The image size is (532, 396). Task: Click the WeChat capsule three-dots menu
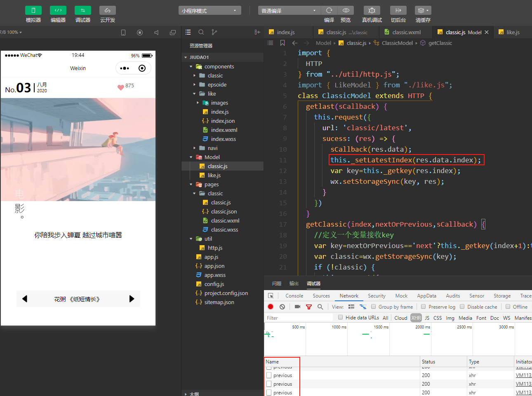(x=125, y=68)
